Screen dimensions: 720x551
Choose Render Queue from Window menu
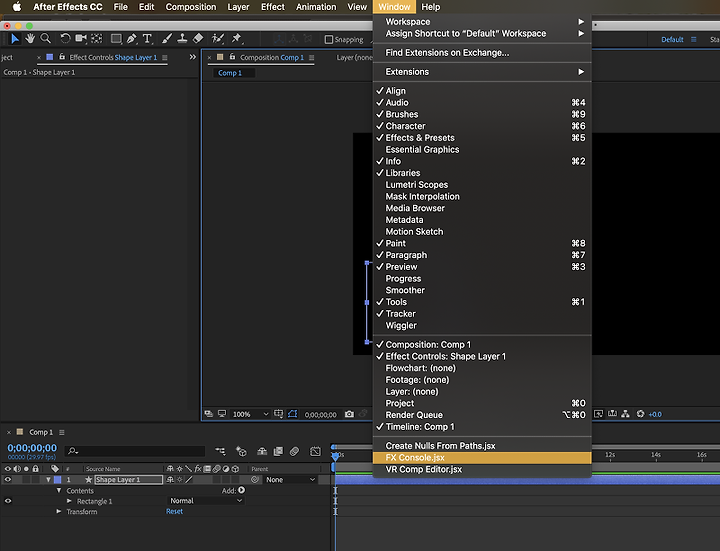pyautogui.click(x=482, y=415)
